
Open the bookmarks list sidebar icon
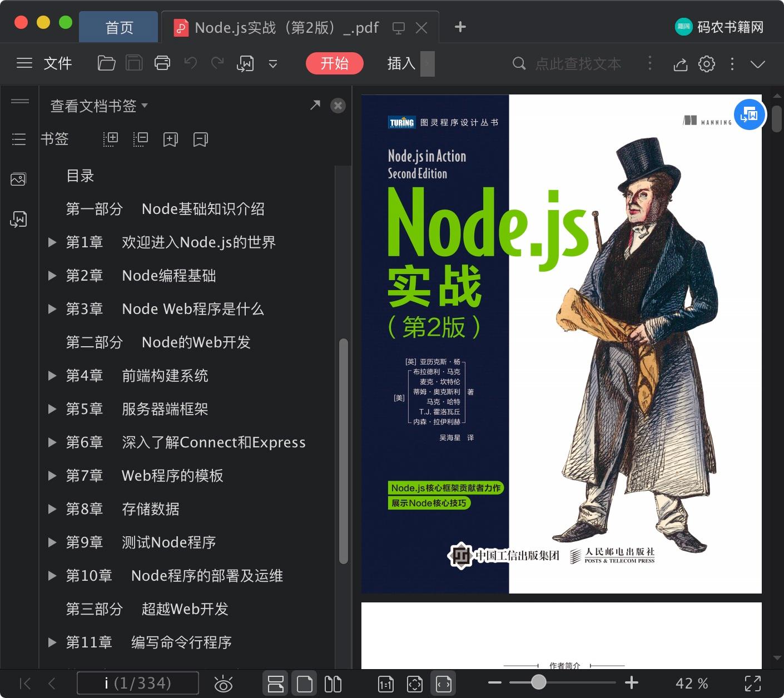coord(19,139)
